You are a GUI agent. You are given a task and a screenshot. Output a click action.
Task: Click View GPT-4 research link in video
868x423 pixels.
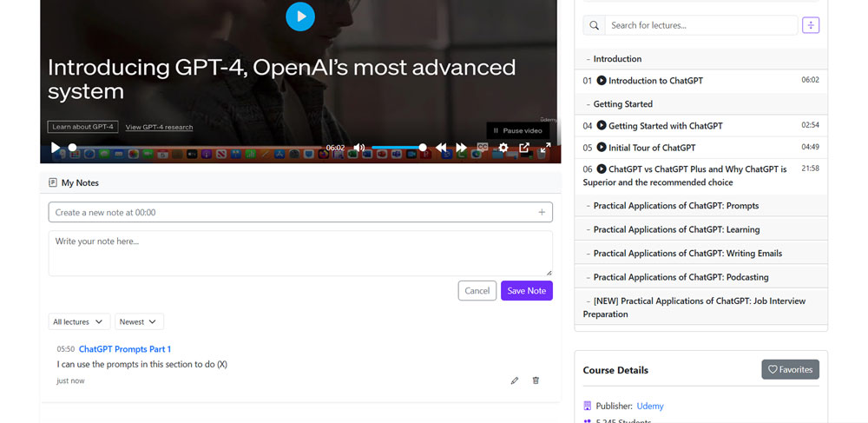(x=160, y=128)
